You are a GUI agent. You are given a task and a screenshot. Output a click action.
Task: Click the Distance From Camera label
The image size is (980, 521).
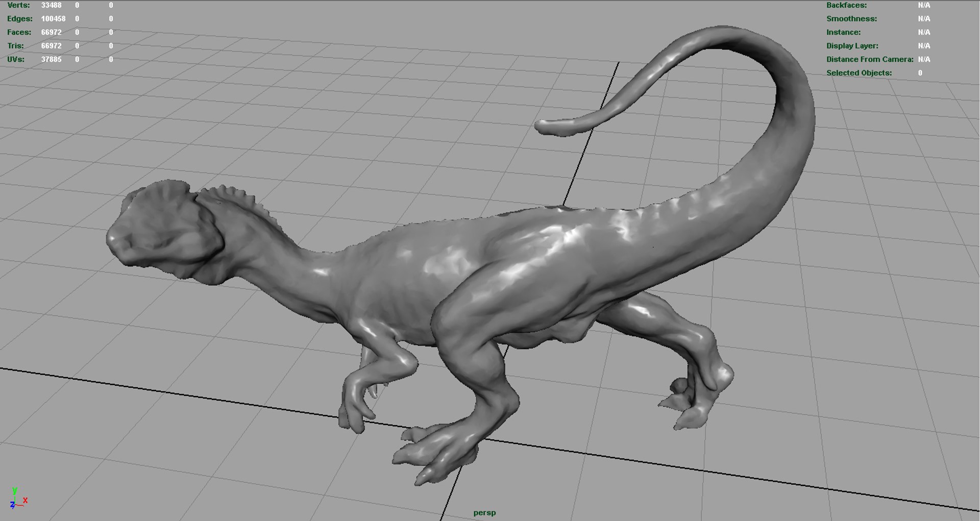click(870, 59)
